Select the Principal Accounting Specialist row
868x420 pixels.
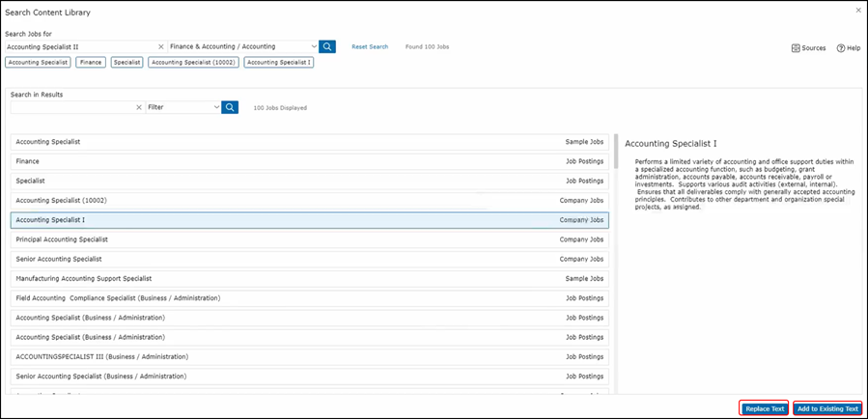[309, 239]
